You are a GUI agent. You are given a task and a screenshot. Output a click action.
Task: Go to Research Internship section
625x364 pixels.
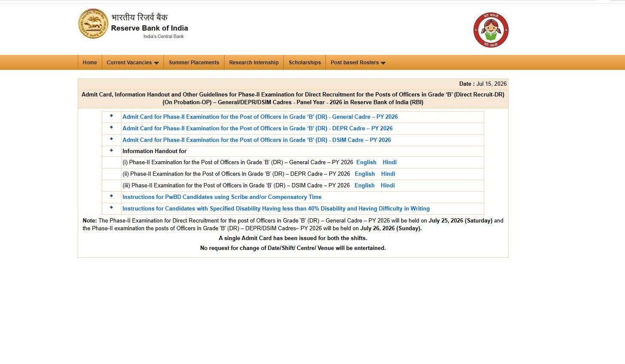click(x=254, y=63)
